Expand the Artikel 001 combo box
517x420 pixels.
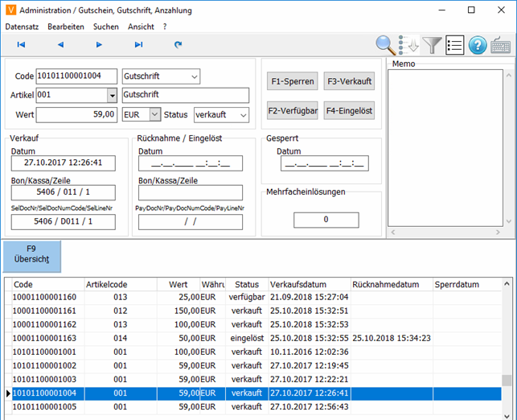pos(112,96)
